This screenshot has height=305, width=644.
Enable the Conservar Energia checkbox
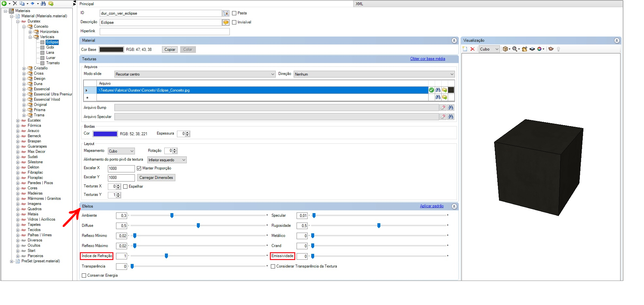[84, 276]
